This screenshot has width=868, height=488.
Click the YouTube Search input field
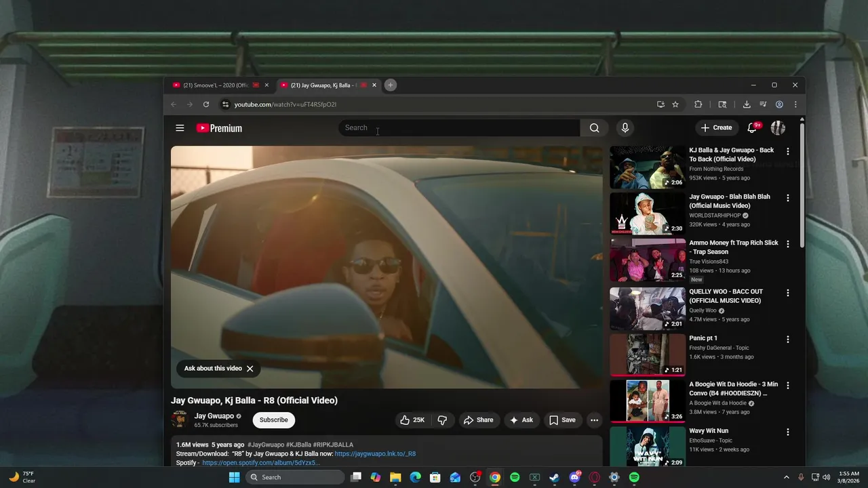tap(459, 128)
